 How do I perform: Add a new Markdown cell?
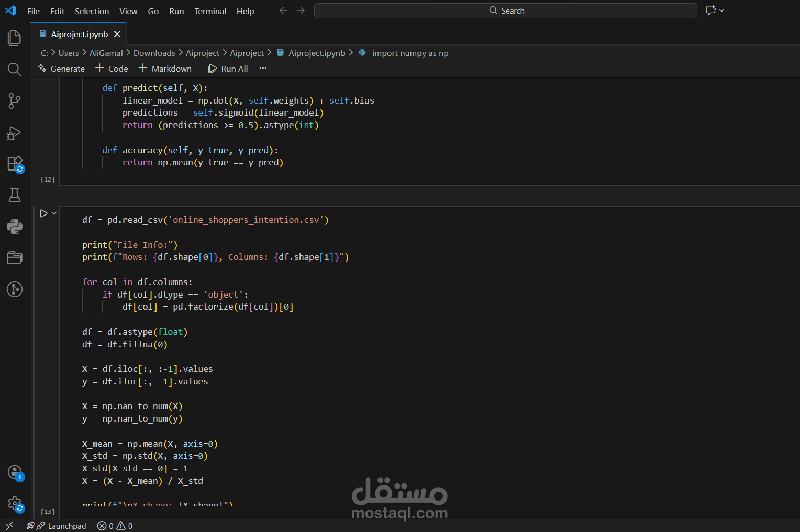165,69
